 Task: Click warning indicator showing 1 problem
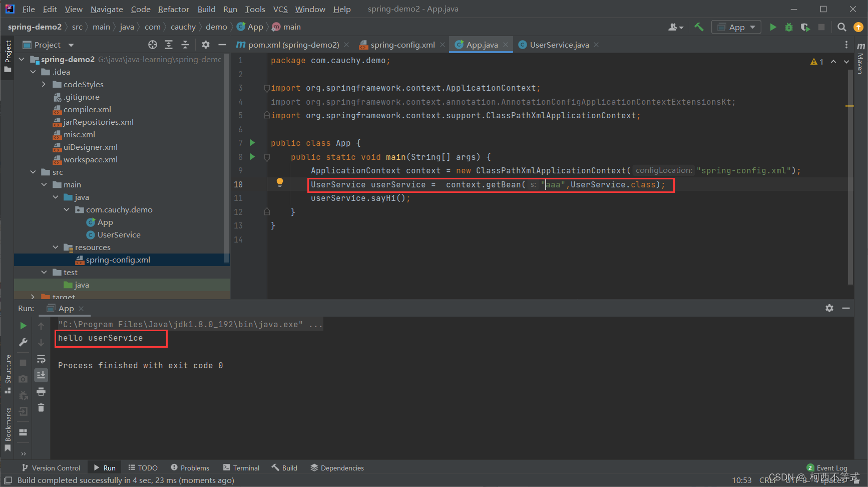pos(817,62)
